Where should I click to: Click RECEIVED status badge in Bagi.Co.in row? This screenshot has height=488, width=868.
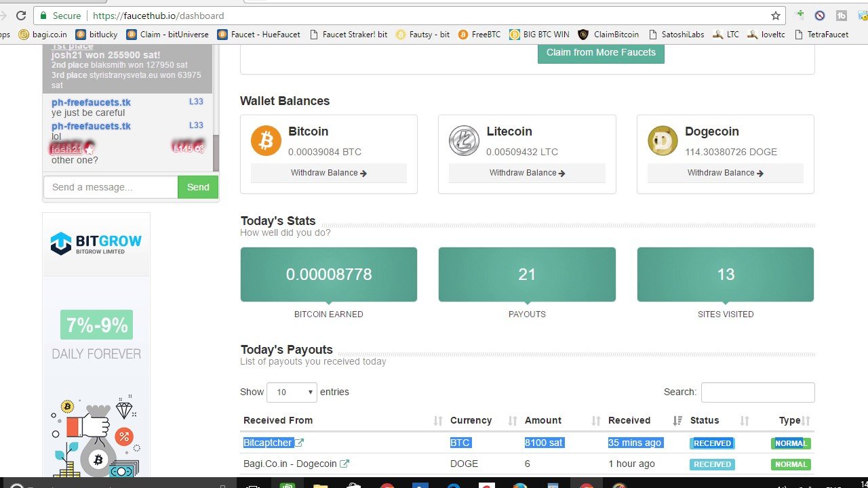click(x=712, y=464)
